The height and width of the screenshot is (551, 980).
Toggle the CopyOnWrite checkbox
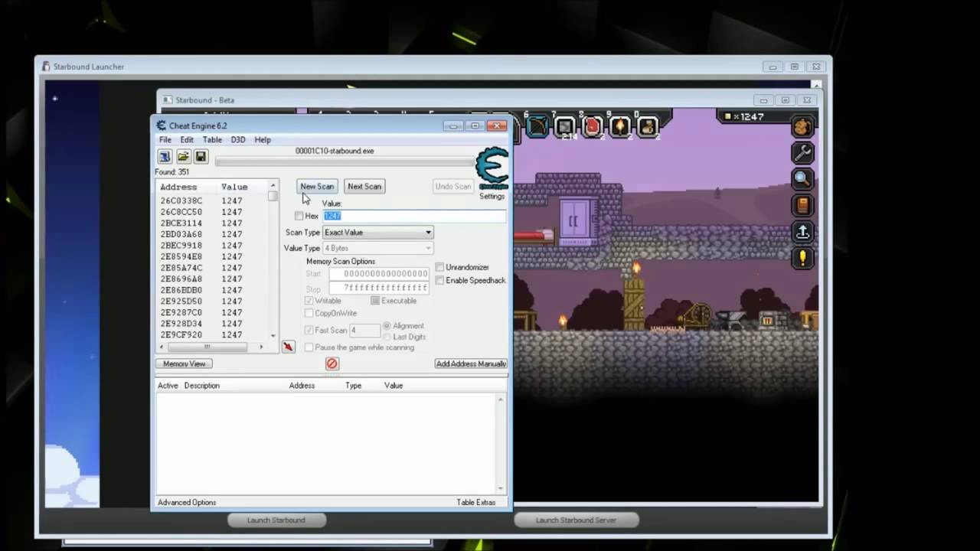coord(309,313)
